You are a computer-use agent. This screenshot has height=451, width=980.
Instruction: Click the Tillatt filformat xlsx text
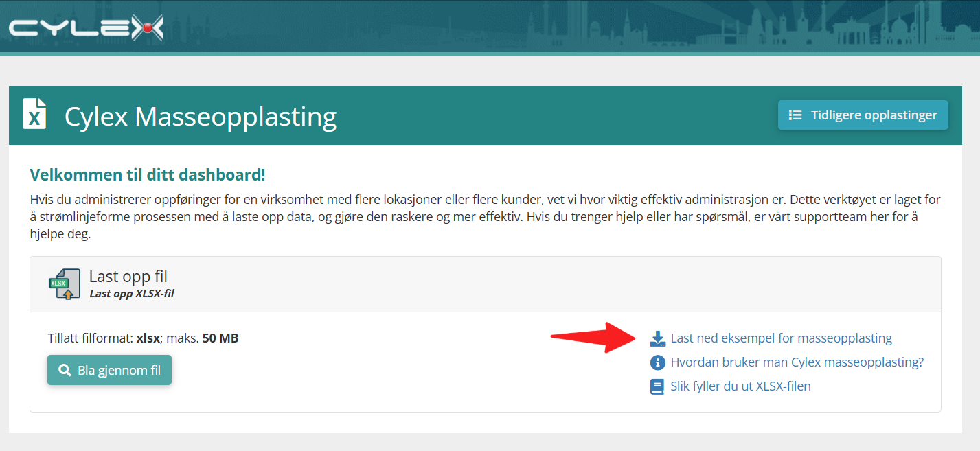pos(143,338)
